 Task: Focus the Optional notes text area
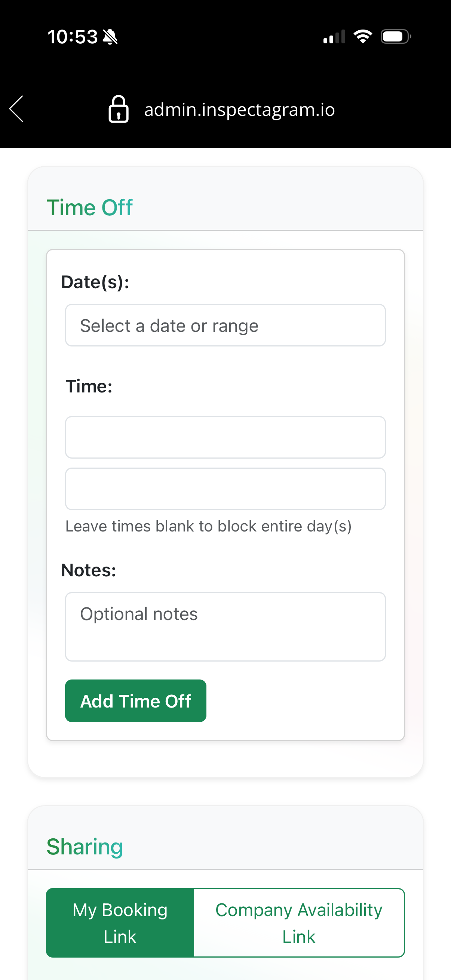(225, 626)
